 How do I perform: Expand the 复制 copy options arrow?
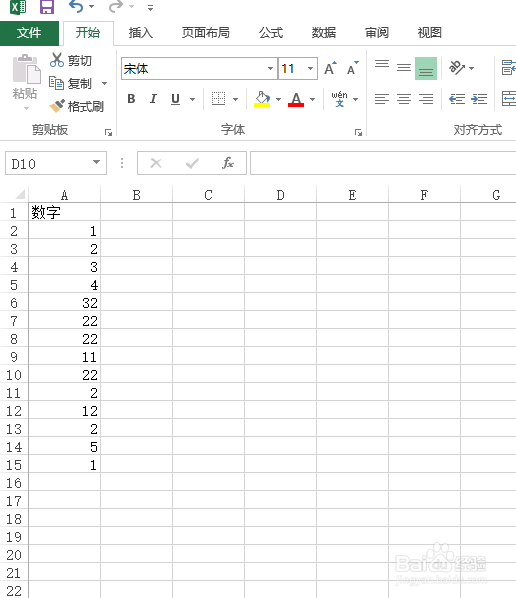[x=104, y=83]
